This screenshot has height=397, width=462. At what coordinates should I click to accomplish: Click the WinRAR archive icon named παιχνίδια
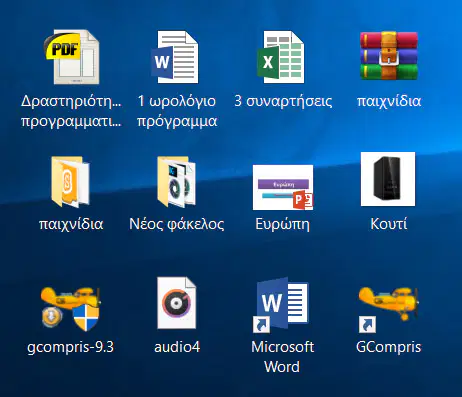click(x=389, y=56)
